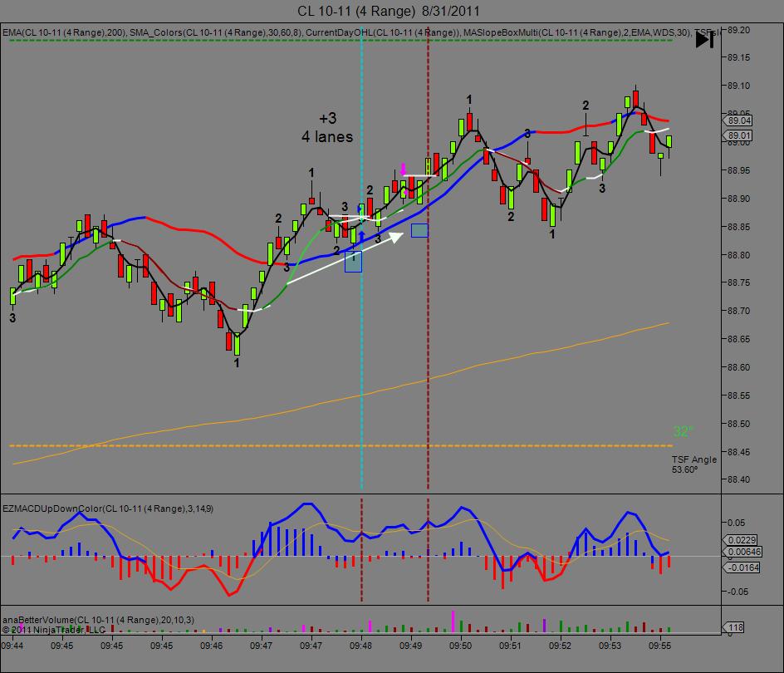Viewport: 784px width, 673px height.
Task: Select the green 32° angle text
Action: point(683,431)
